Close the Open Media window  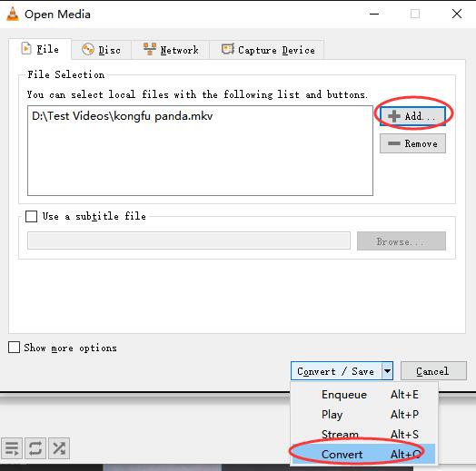tap(457, 14)
